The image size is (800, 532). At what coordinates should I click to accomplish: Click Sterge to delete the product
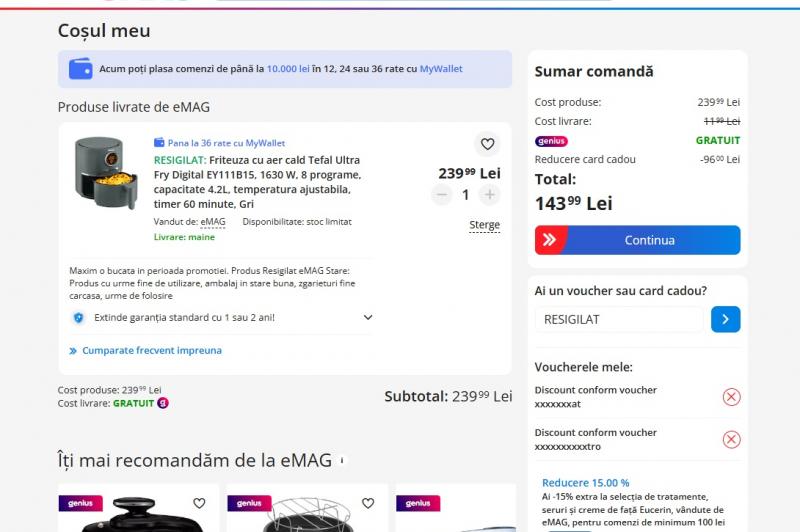click(484, 225)
